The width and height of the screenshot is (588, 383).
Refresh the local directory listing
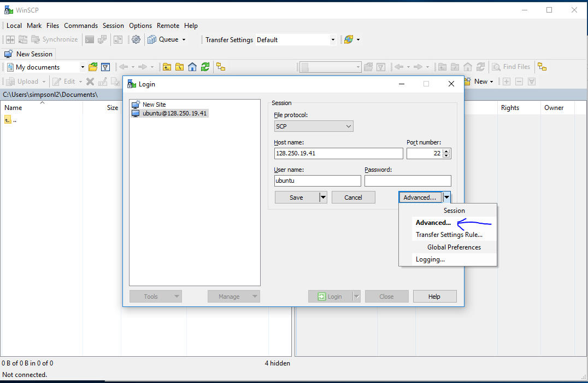click(x=205, y=67)
